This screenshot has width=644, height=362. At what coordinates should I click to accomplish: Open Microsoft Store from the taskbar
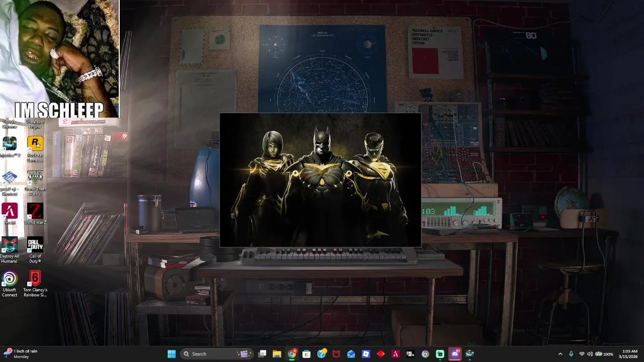click(x=306, y=354)
